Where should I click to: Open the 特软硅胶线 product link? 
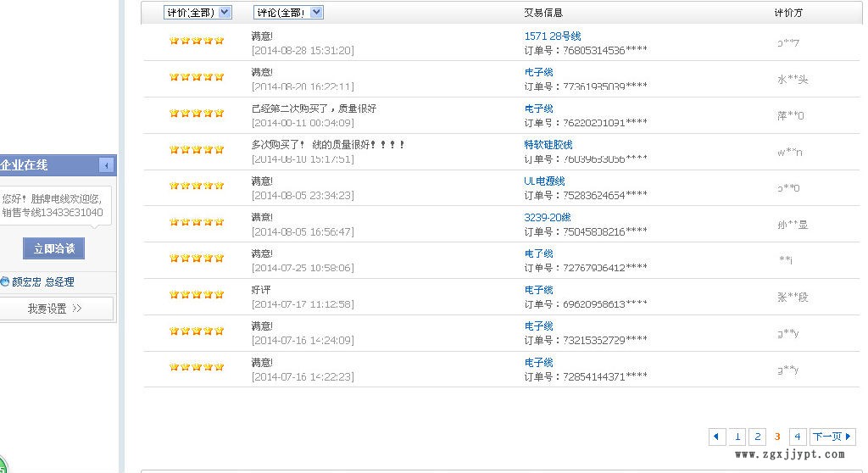pos(548,145)
